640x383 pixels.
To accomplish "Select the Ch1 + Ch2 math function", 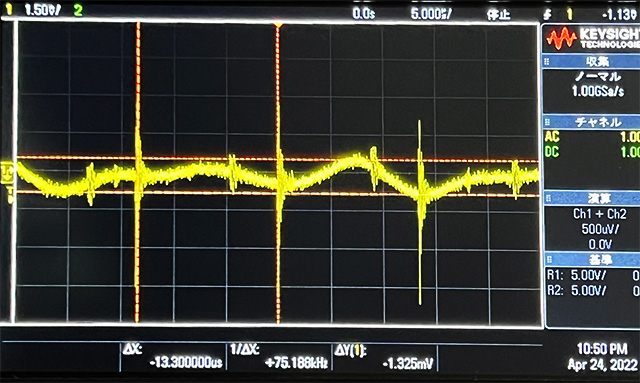I will click(599, 214).
